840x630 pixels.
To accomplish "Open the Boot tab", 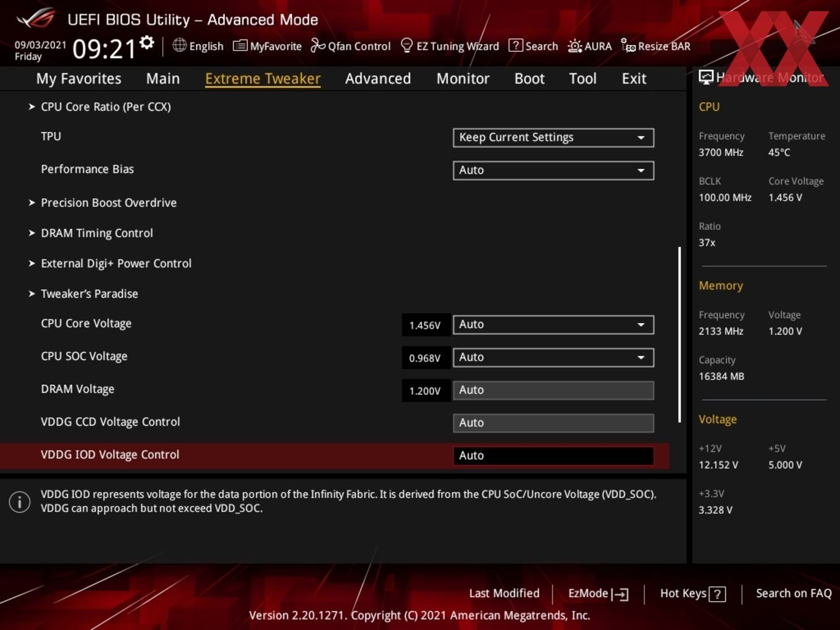I will pyautogui.click(x=529, y=78).
